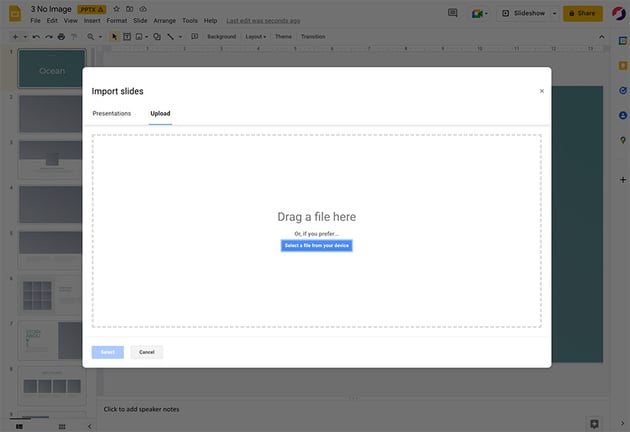Click 'Select a file from your device'

click(316, 245)
